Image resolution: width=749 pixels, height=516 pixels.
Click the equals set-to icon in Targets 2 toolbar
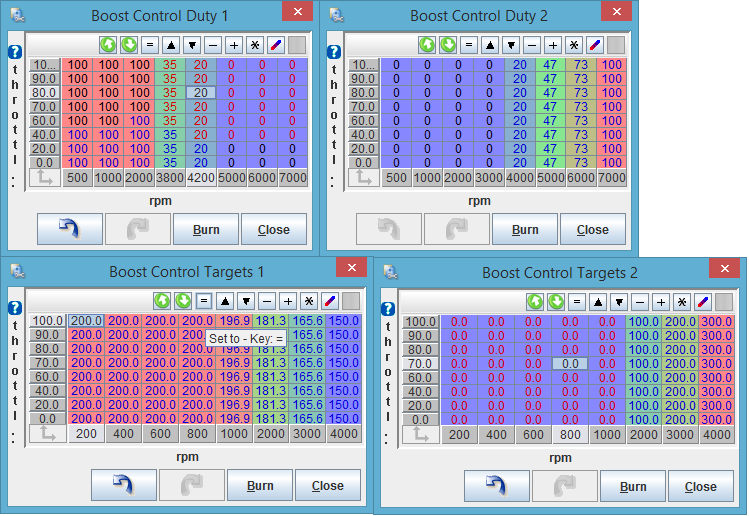[x=577, y=302]
